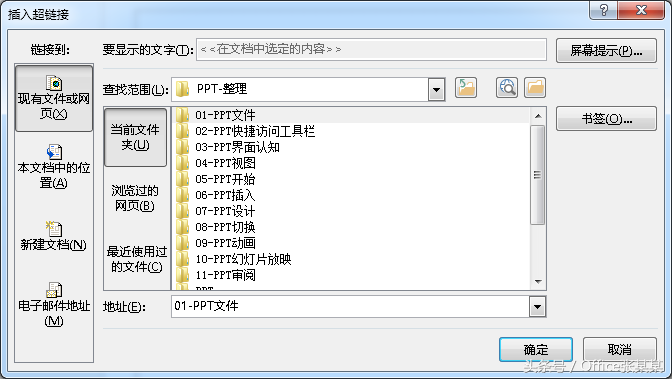Image resolution: width=672 pixels, height=379 pixels.
Task: Switch to 最近使用过的文件 tab
Action: pos(136,259)
